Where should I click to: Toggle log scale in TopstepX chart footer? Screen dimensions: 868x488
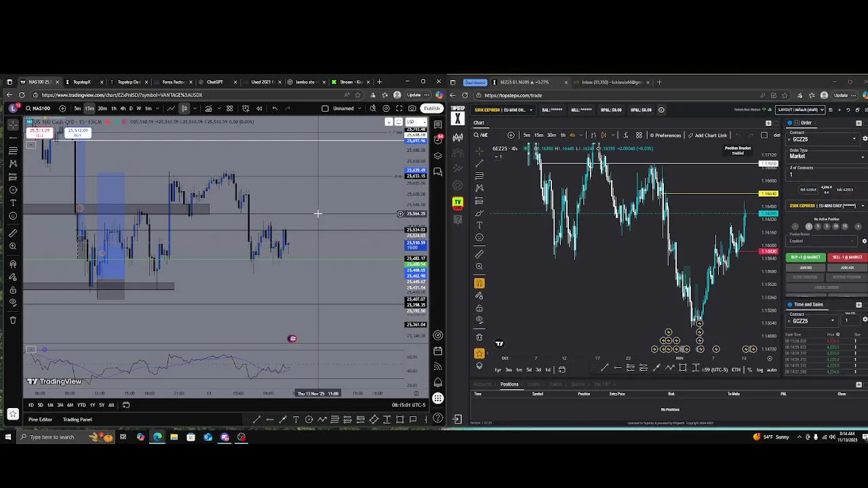pos(759,369)
